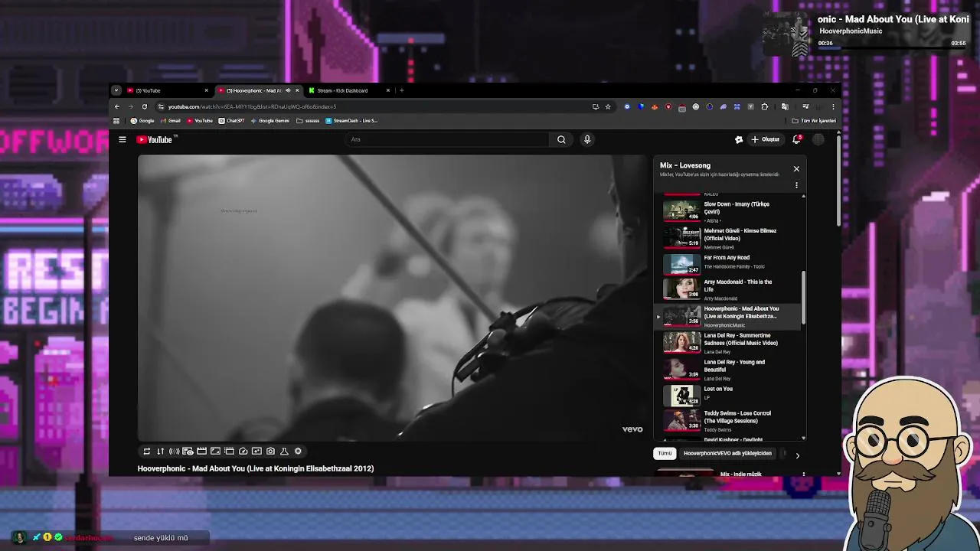
Task: Toggle the sound boost waves icon
Action: (175, 452)
